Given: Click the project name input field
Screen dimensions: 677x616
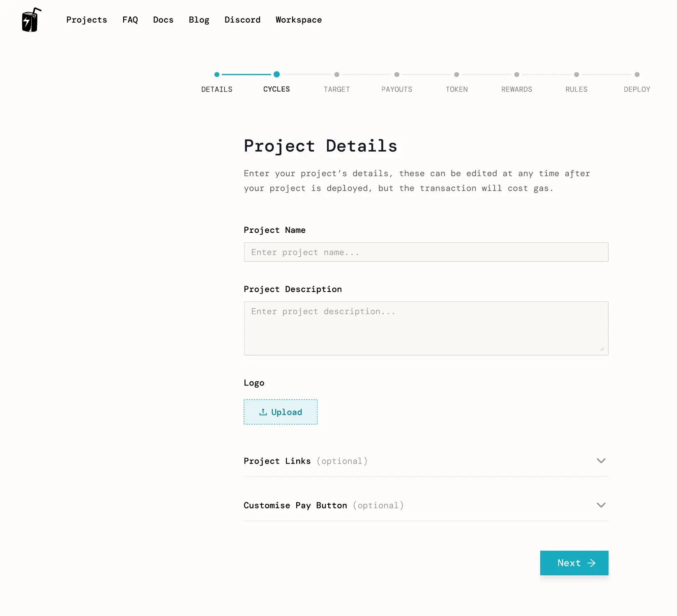Looking at the screenshot, I should click(x=426, y=252).
